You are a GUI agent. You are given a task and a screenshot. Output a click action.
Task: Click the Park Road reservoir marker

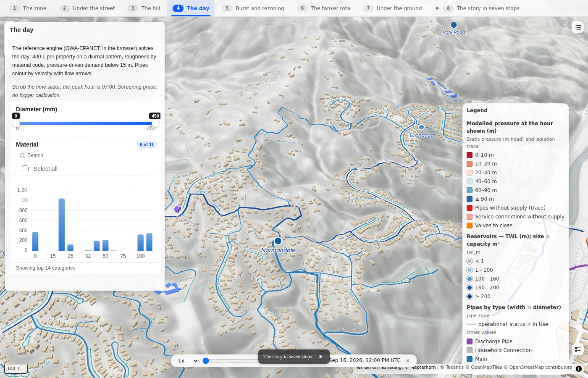[x=454, y=25]
